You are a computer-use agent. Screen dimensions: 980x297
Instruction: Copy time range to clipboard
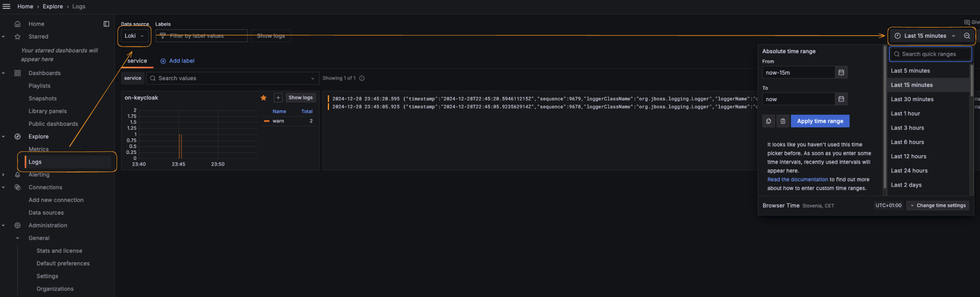(x=768, y=121)
